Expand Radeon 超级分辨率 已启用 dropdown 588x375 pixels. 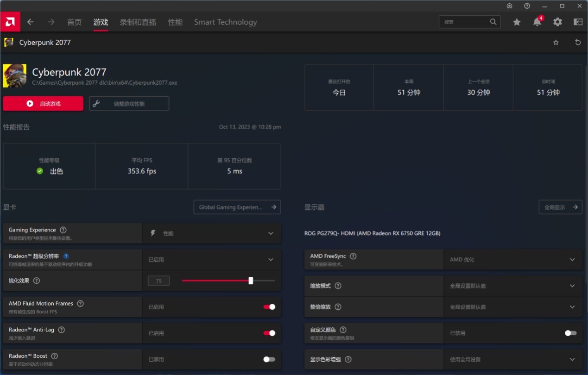point(212,260)
